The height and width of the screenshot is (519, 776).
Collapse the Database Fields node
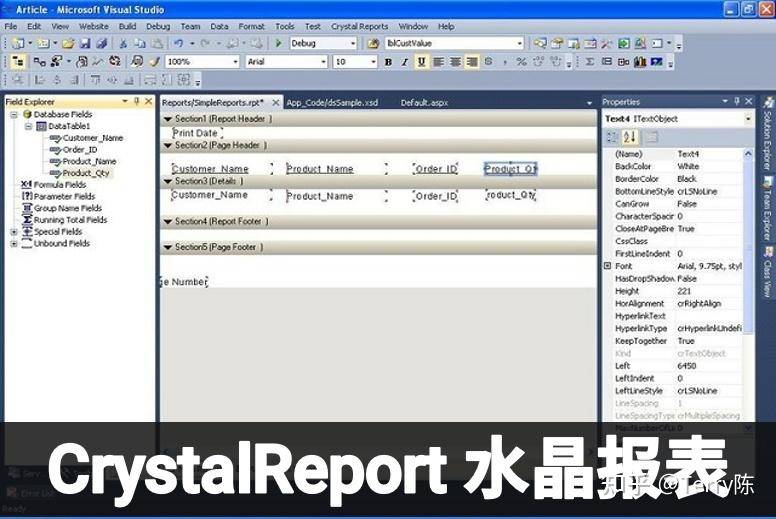(x=14, y=114)
